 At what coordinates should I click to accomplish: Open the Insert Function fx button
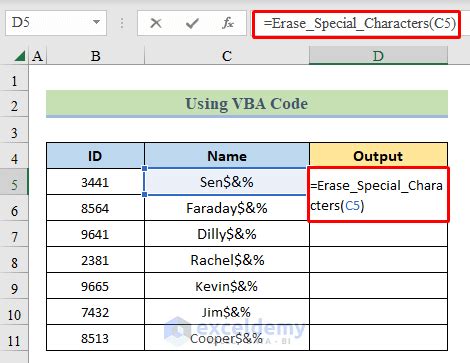(228, 23)
